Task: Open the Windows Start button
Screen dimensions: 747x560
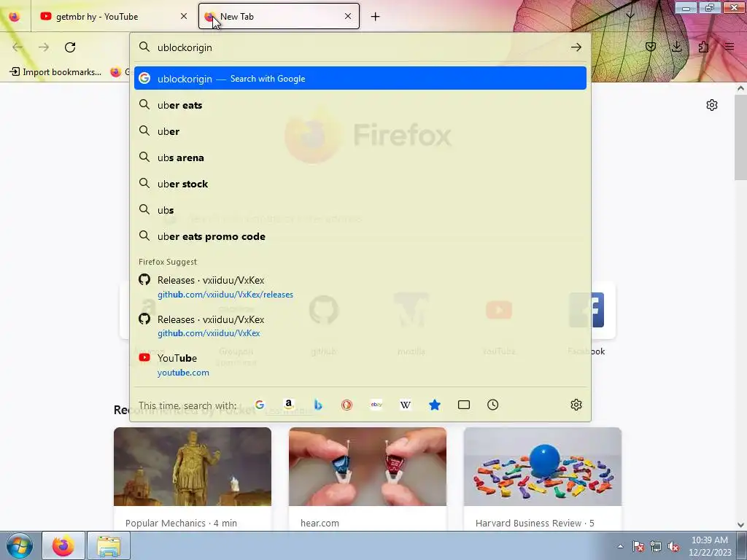Action: (19, 545)
